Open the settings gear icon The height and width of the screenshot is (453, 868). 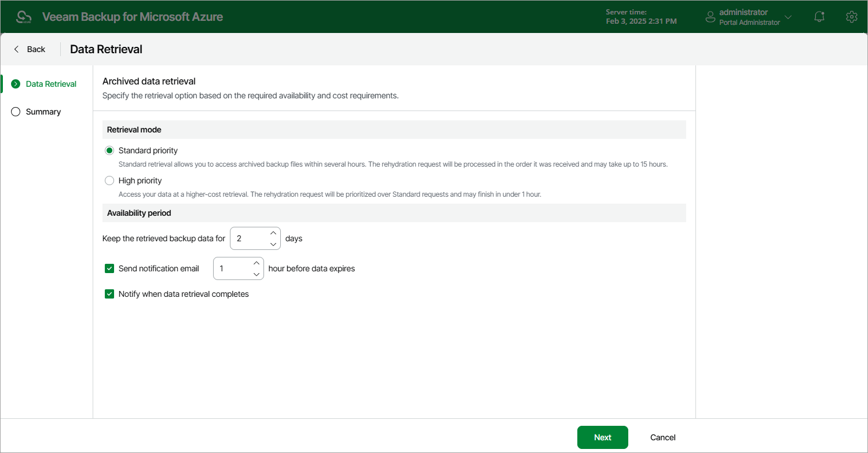[x=851, y=17]
